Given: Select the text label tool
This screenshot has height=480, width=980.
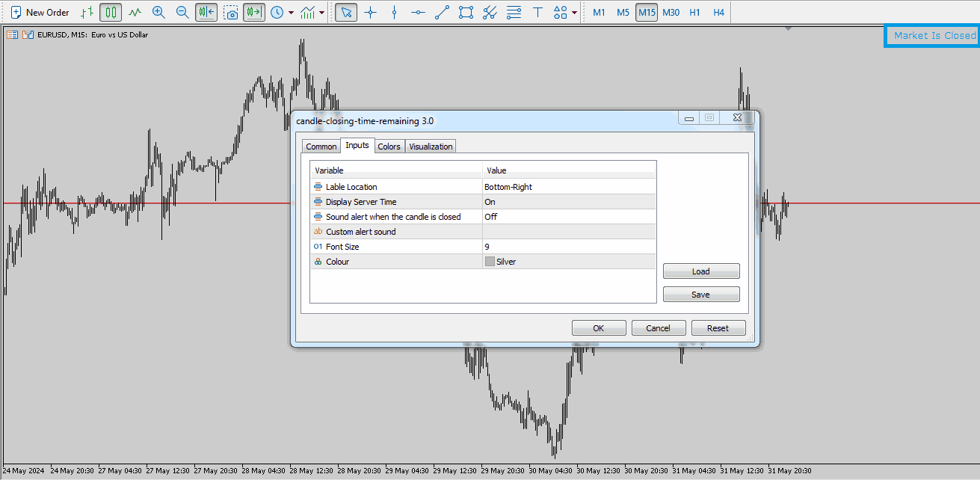Looking at the screenshot, I should coord(537,12).
